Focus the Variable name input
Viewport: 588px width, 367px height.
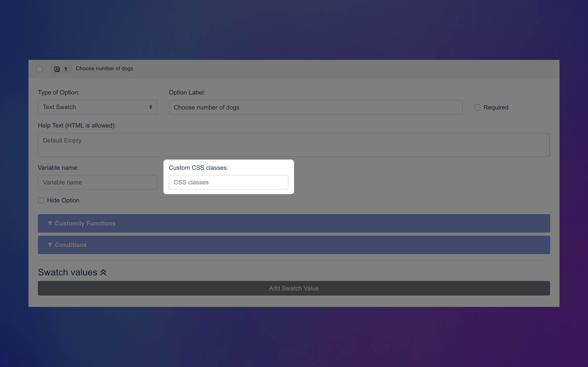click(97, 182)
